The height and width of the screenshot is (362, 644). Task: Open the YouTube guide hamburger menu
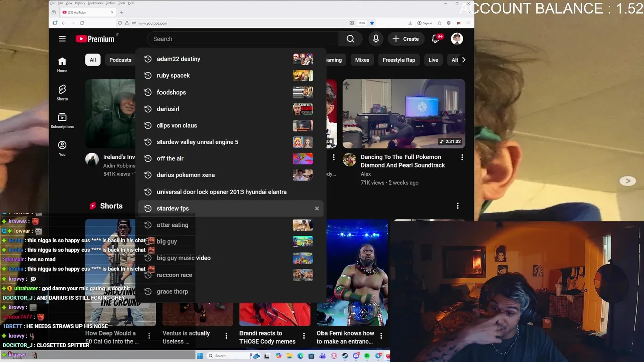62,39
